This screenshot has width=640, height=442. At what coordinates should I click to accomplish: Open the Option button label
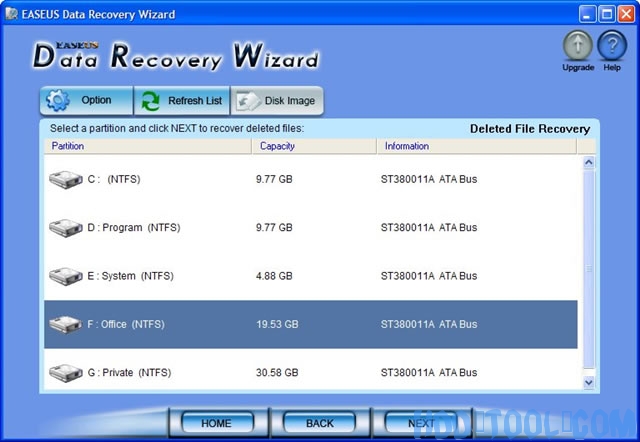tap(96, 100)
